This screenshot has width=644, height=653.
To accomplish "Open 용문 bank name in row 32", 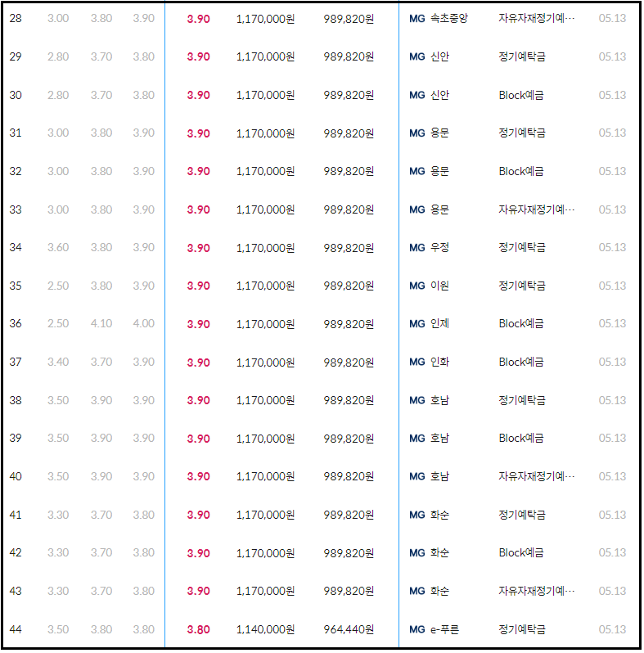I will (440, 171).
